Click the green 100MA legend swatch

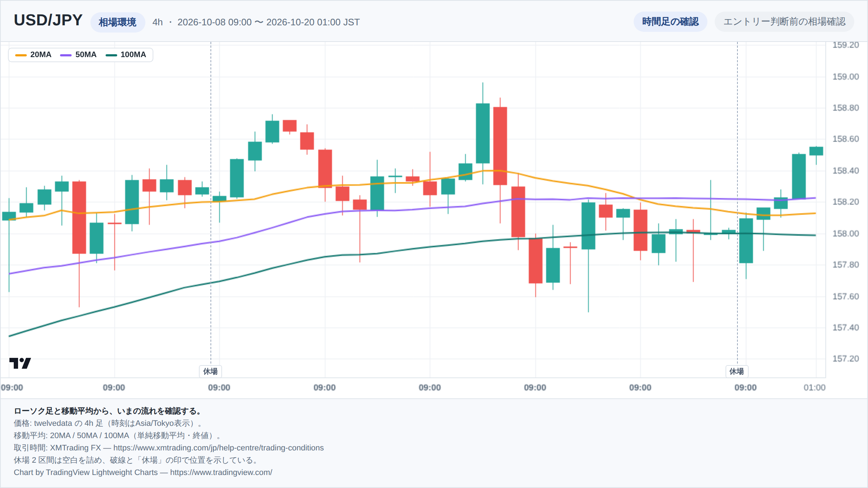[111, 55]
